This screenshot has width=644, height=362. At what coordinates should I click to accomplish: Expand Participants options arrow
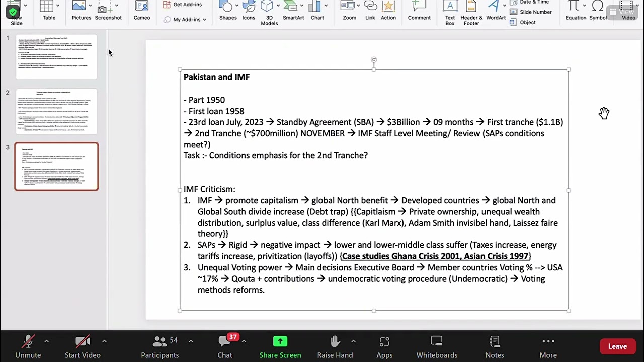pos(191,341)
